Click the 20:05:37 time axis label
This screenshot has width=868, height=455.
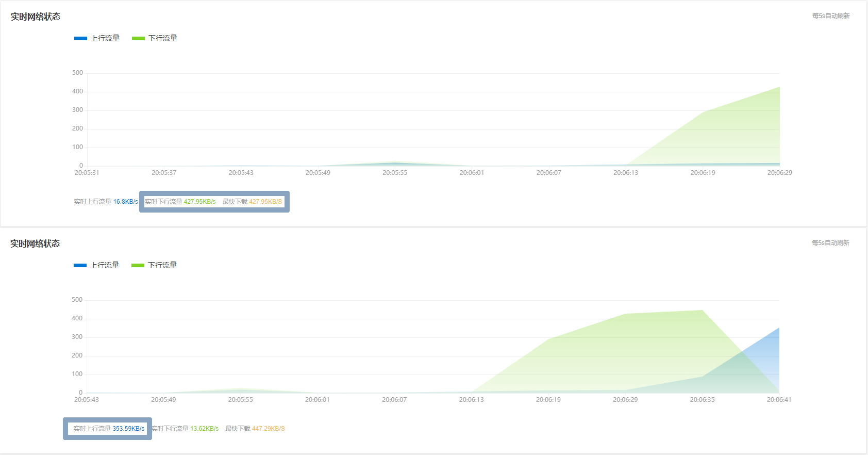tap(164, 173)
